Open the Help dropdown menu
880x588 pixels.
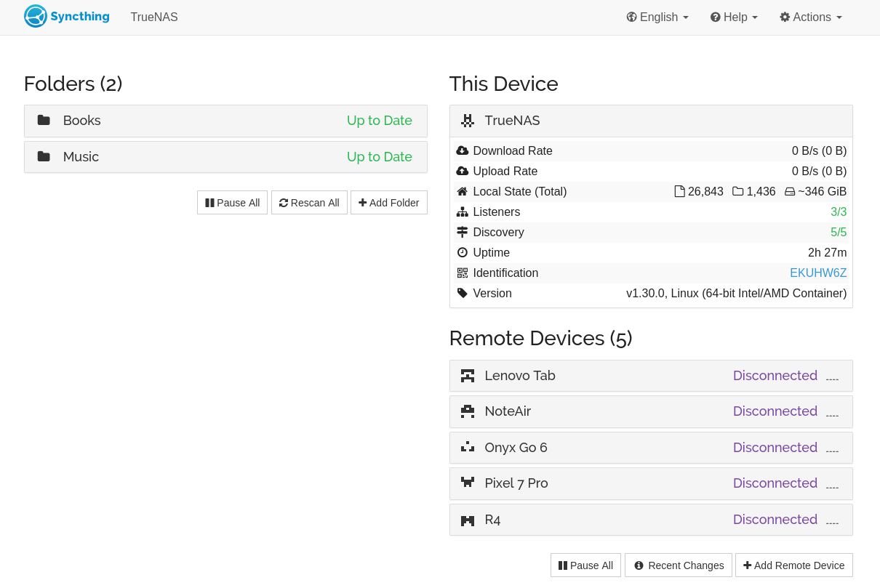tap(734, 17)
